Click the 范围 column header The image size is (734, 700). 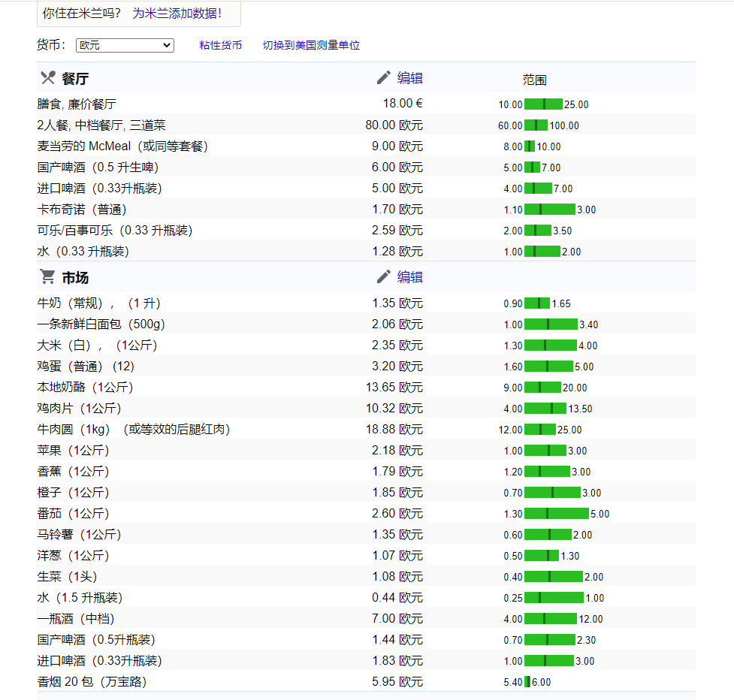[x=534, y=80]
